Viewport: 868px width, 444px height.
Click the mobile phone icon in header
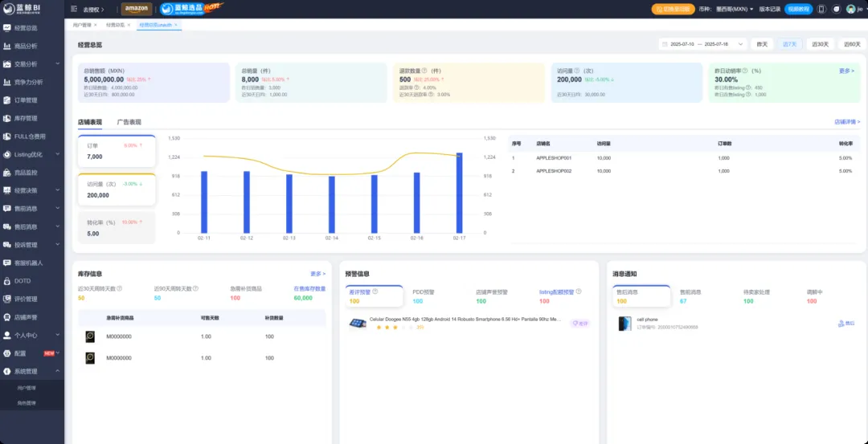[x=821, y=9]
